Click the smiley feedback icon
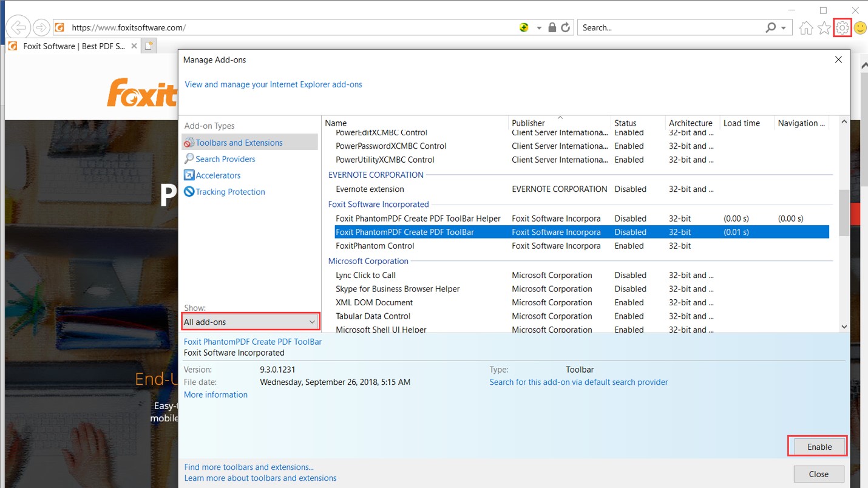The width and height of the screenshot is (868, 488). pyautogui.click(x=860, y=28)
